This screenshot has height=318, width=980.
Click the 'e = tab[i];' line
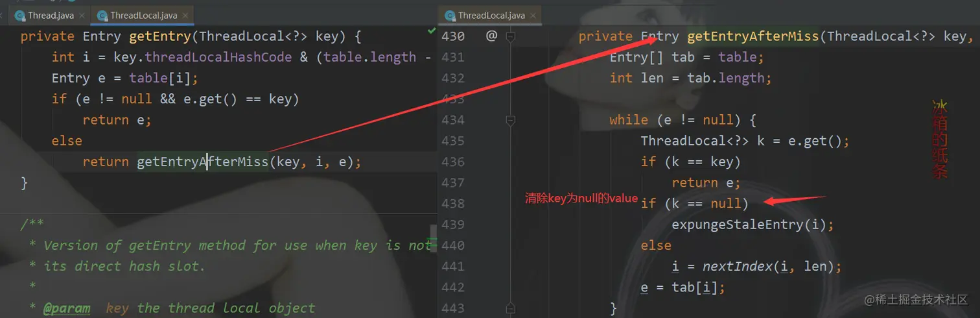pos(682,287)
